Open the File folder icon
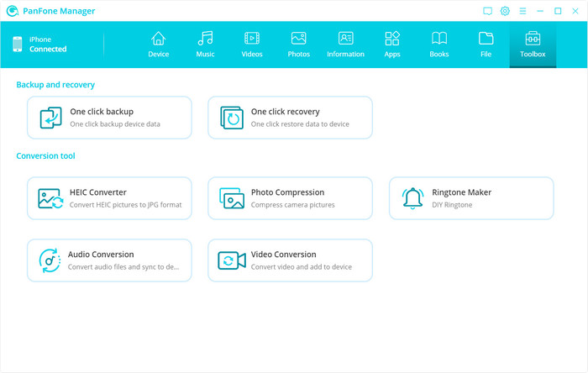Image resolution: width=588 pixels, height=373 pixels. click(x=486, y=39)
